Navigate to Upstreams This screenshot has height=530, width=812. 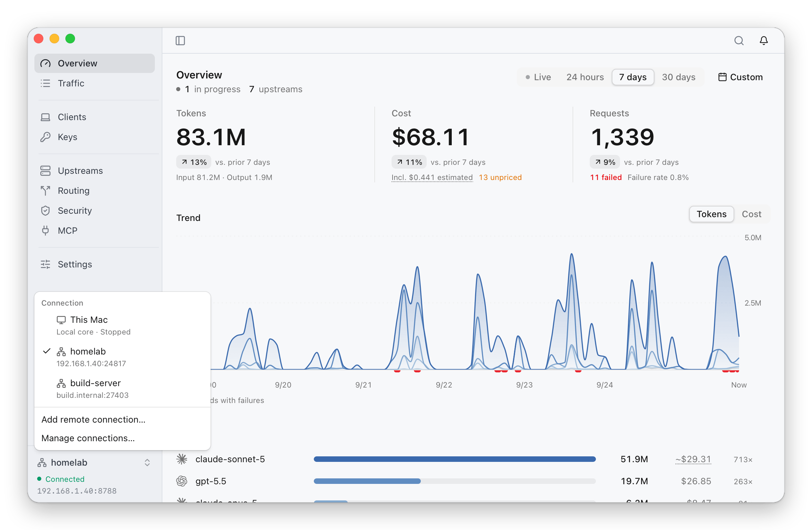pos(95,171)
